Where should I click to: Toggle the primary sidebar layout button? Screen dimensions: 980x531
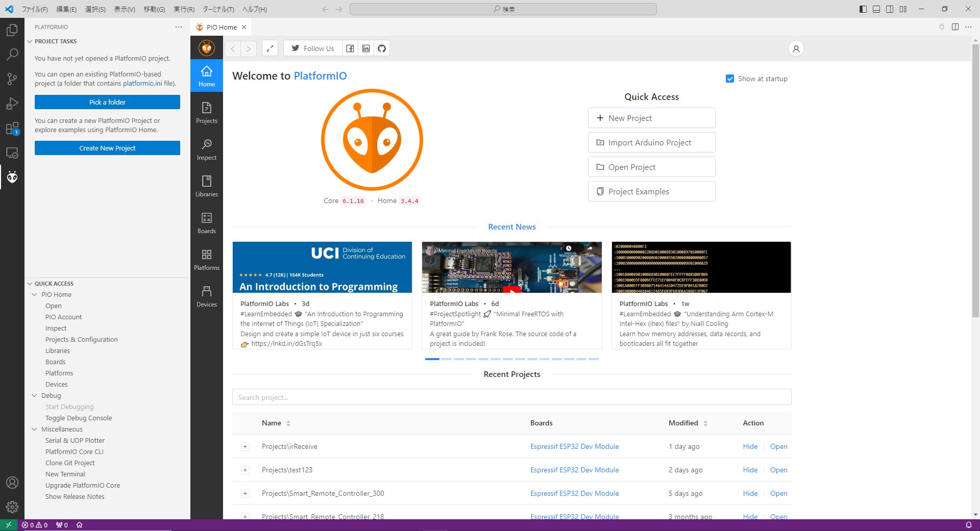pos(863,9)
